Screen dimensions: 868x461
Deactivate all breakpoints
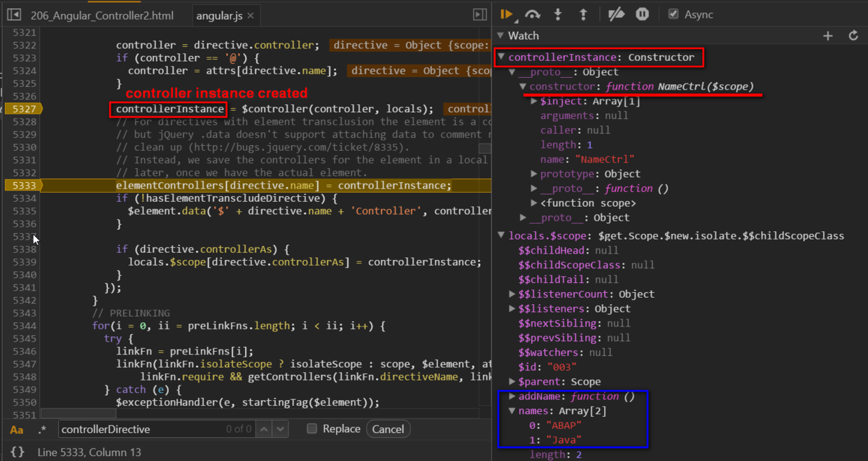(616, 14)
